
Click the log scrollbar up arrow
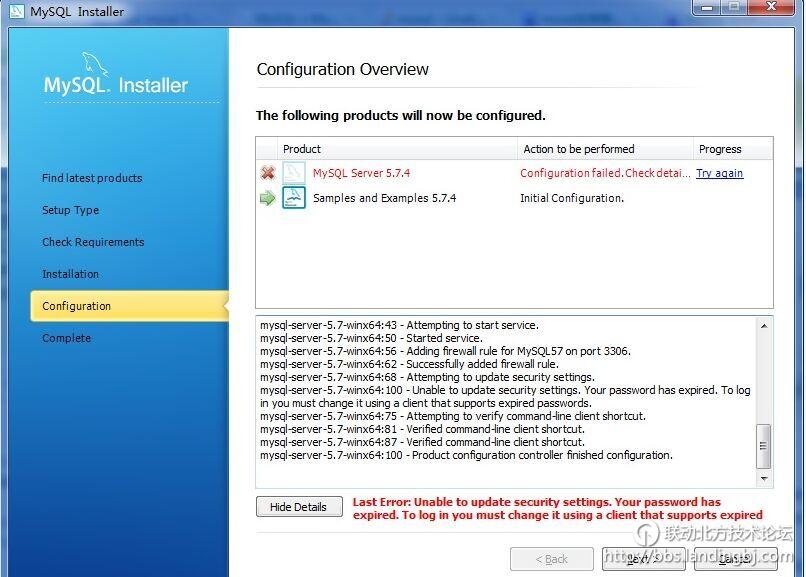point(765,326)
